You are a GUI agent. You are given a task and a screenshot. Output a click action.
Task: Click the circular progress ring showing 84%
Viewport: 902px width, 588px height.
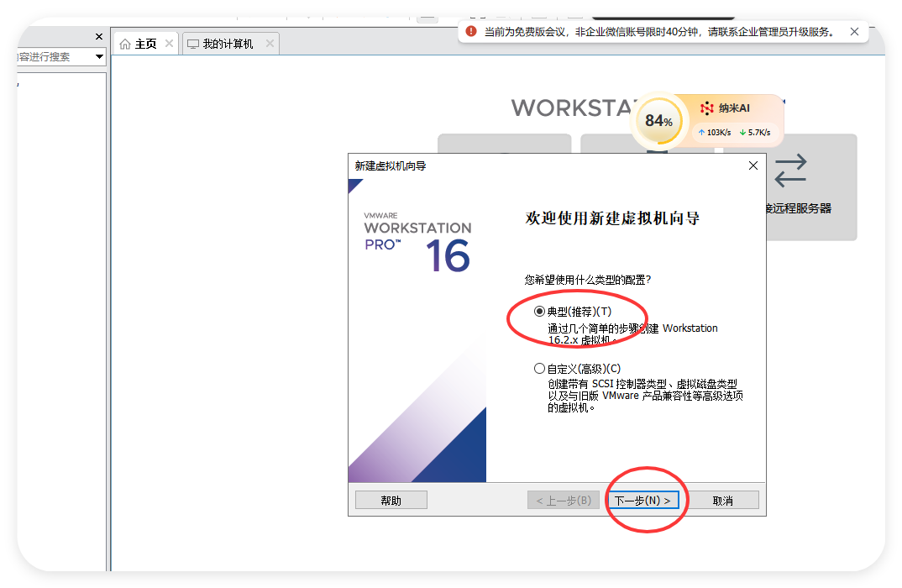[x=659, y=121]
